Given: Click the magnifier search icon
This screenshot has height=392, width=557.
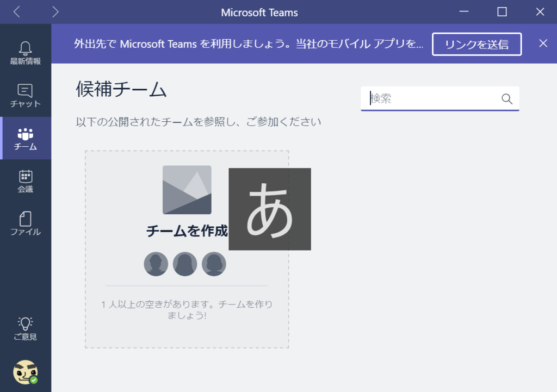Looking at the screenshot, I should (506, 99).
